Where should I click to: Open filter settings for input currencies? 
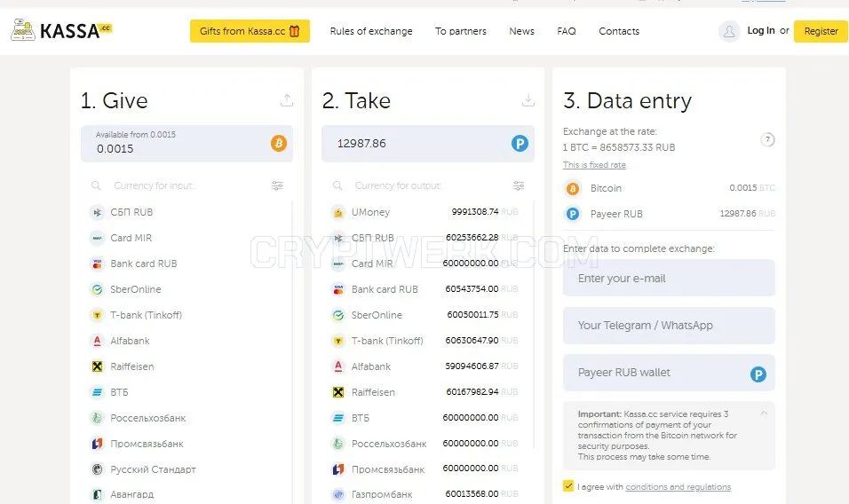277,185
